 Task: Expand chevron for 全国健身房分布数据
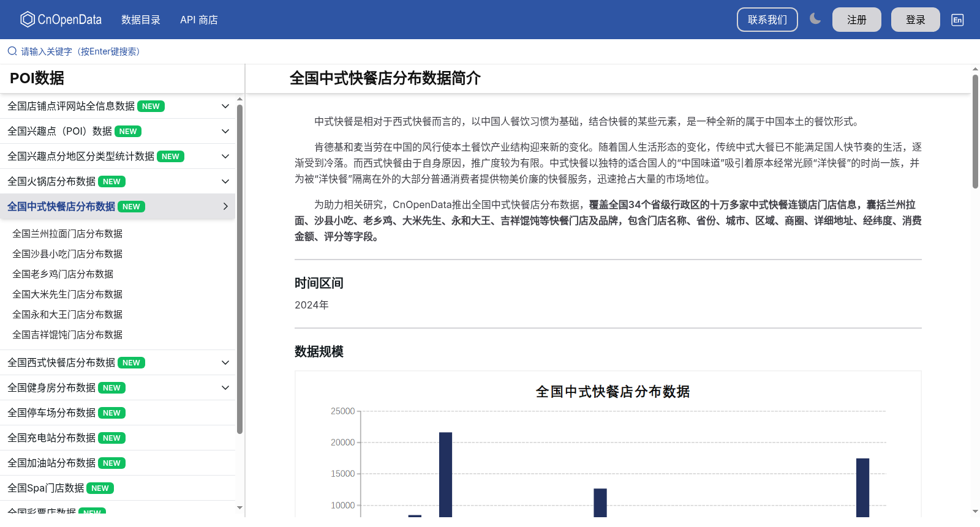click(x=225, y=388)
